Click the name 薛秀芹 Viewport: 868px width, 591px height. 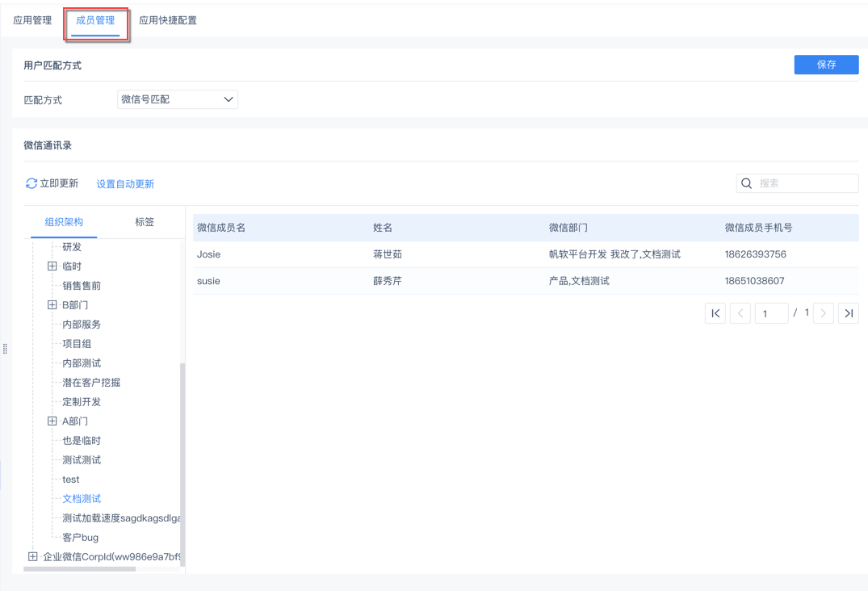pyautogui.click(x=388, y=280)
